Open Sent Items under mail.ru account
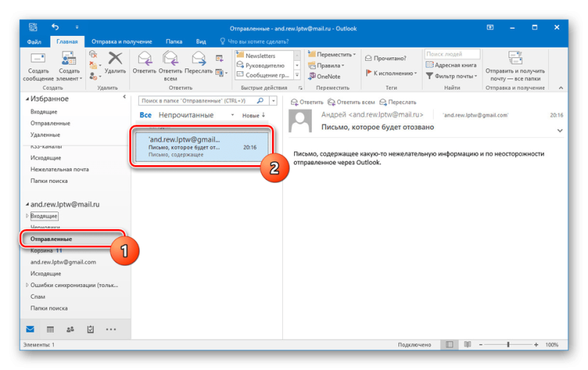Screen dimensions: 588x370 [51, 239]
